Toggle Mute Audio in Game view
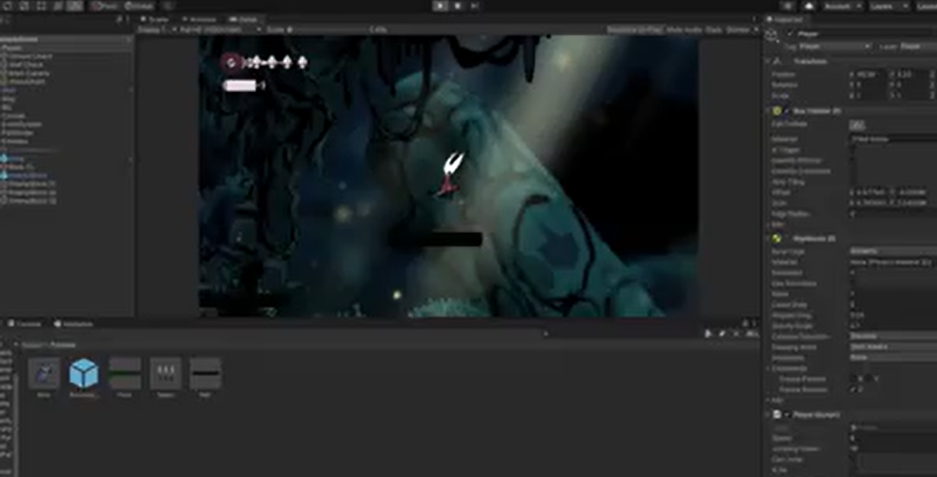 click(684, 29)
